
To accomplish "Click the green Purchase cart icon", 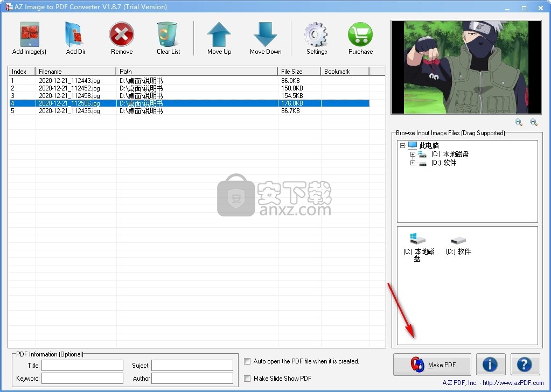I will tap(360, 34).
